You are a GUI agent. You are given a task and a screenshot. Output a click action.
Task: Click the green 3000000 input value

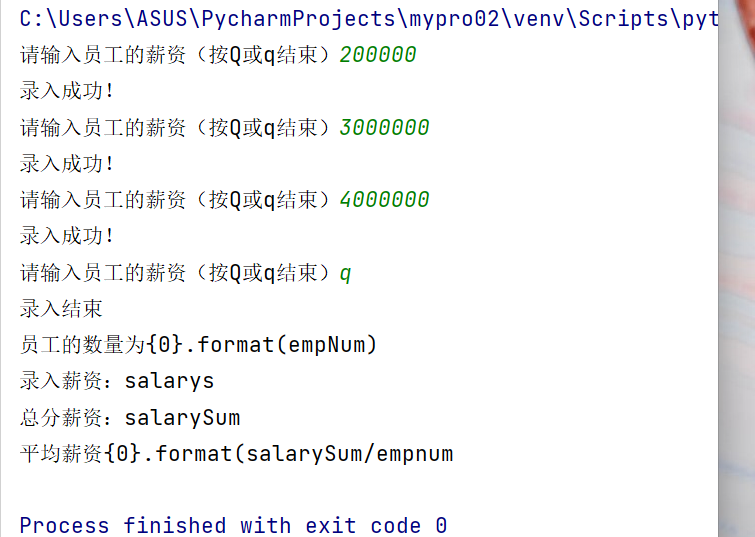[384, 128]
